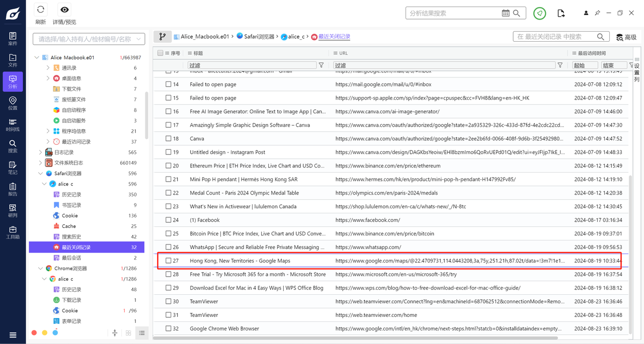Image resolution: width=644 pixels, height=344 pixels.
Task: Click Safari浏览器 in the breadcrumb
Action: (x=256, y=37)
